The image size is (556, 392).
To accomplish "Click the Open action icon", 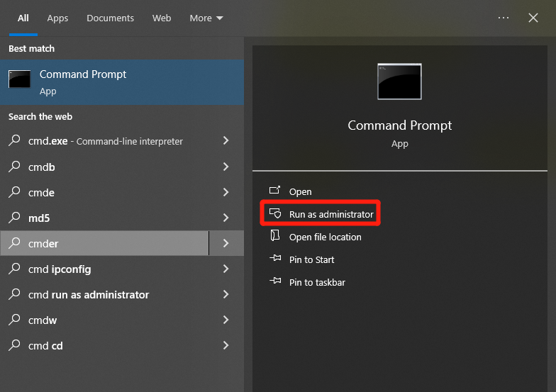I will click(x=275, y=190).
